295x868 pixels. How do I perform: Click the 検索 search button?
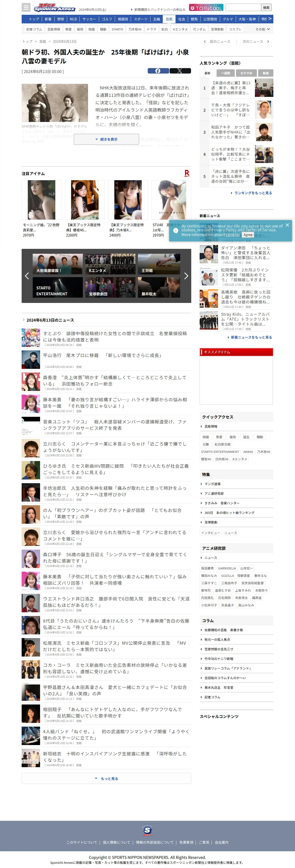[x=266, y=7]
